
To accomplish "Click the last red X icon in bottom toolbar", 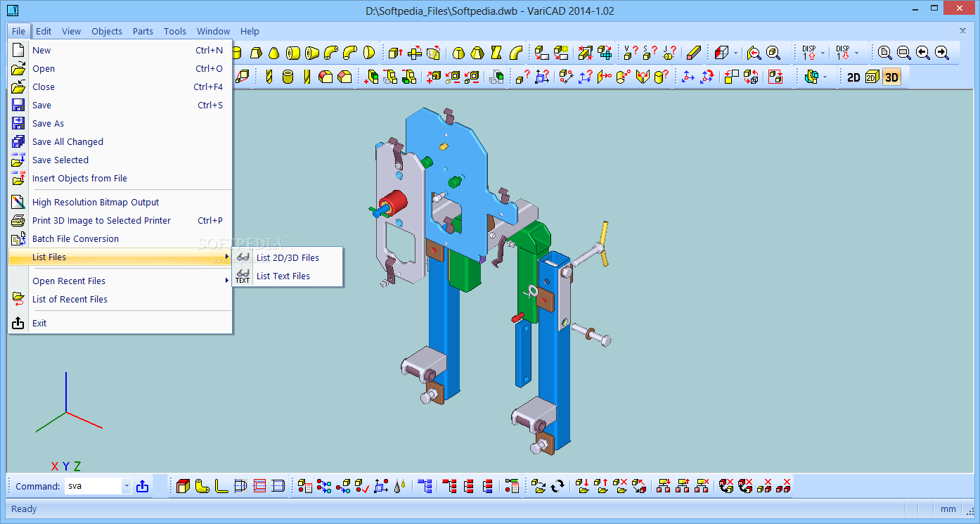I will [x=783, y=486].
